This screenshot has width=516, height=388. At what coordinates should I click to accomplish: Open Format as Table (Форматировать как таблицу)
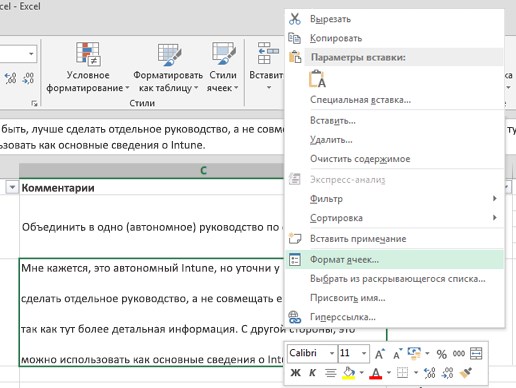(168, 67)
